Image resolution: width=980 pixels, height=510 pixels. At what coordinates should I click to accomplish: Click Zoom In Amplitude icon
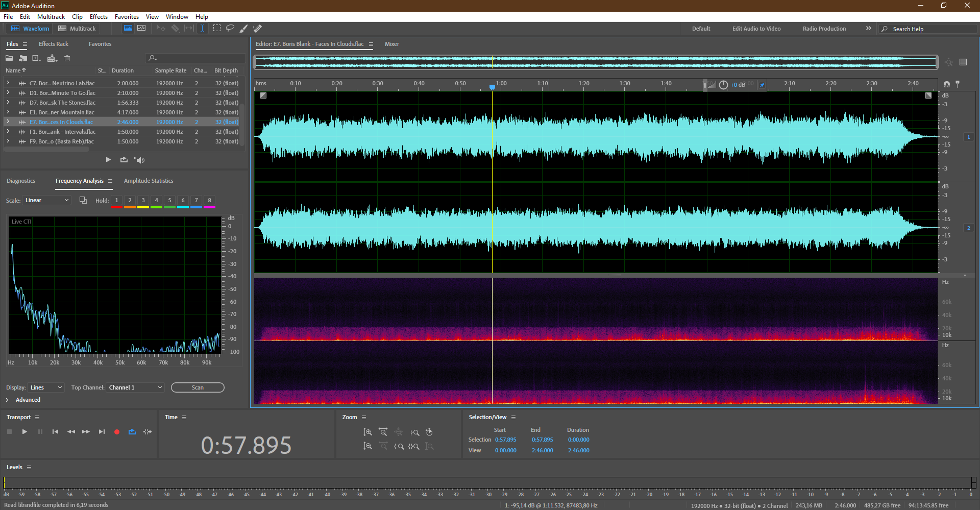pos(367,432)
